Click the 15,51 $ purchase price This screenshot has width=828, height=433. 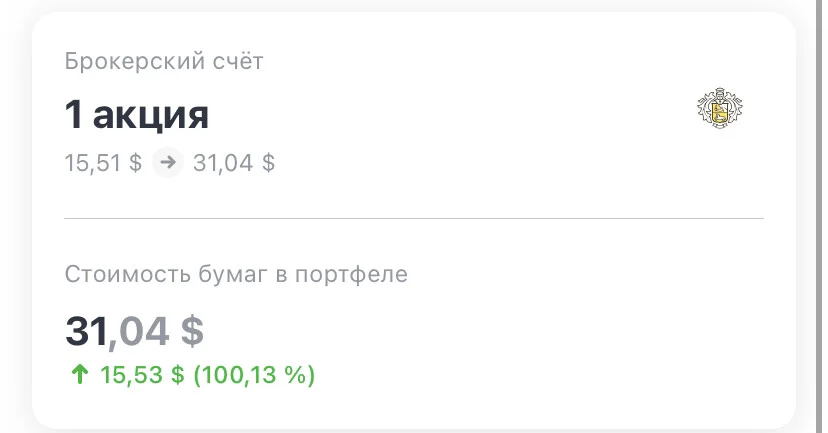click(103, 163)
